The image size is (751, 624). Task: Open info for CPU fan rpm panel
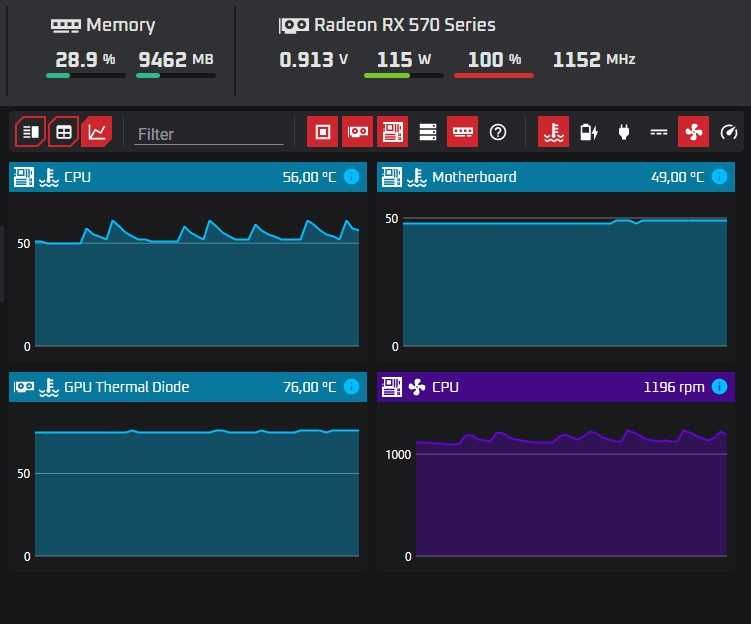719,386
